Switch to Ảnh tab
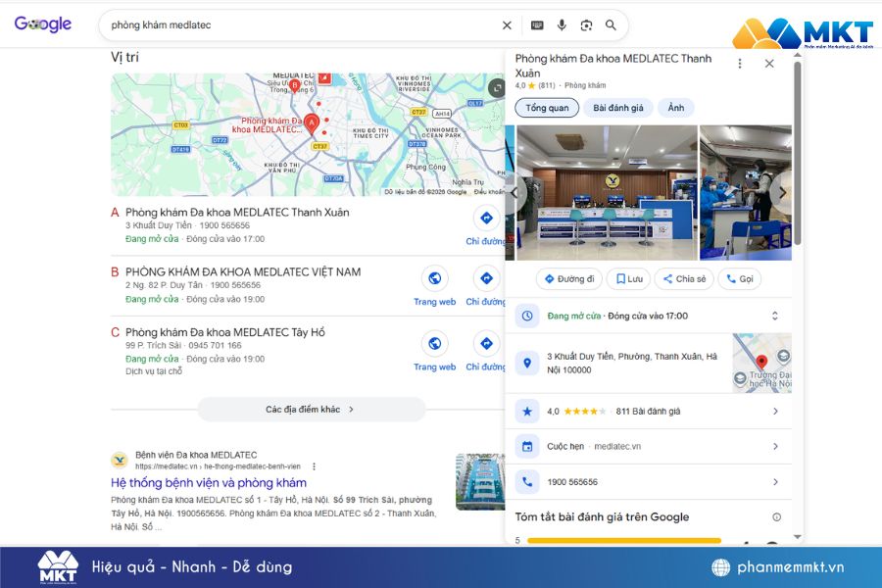882x588 pixels. pos(675,108)
